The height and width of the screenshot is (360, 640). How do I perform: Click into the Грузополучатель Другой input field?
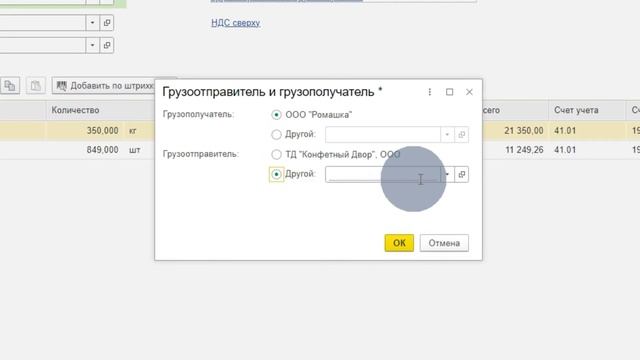click(x=383, y=135)
